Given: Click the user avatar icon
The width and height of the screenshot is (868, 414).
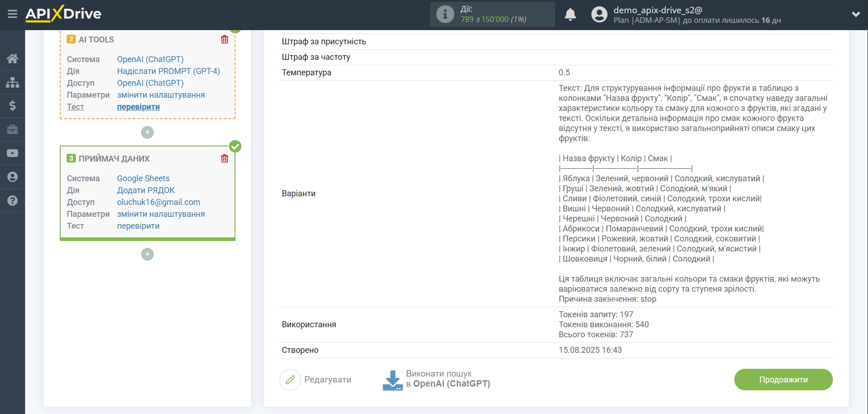Looking at the screenshot, I should (599, 15).
